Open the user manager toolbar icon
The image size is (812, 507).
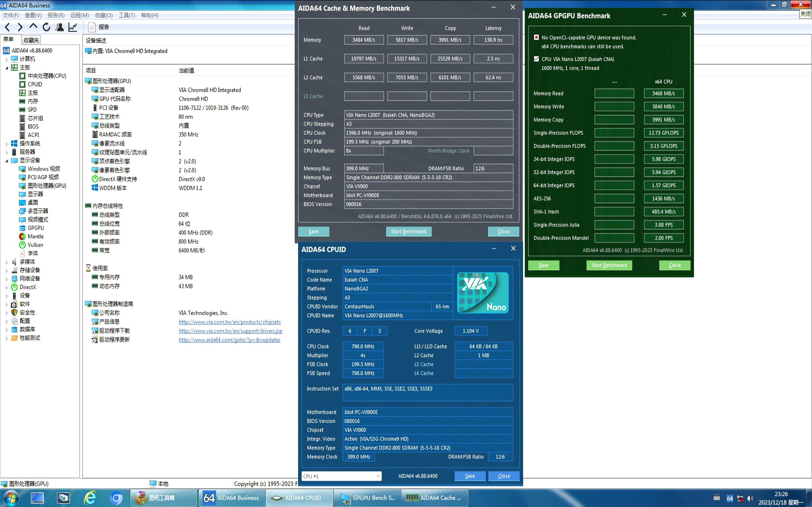(60, 27)
